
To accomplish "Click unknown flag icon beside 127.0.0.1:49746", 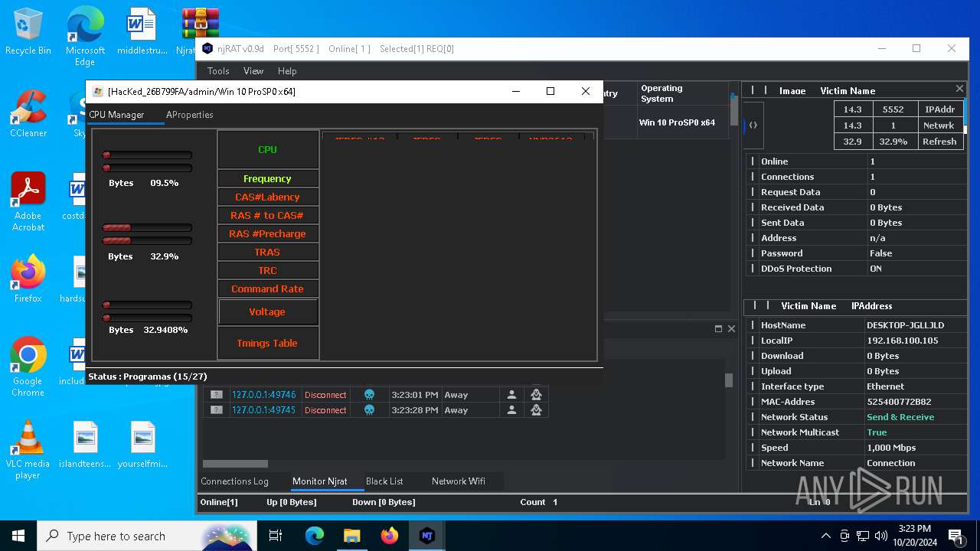I will click(x=217, y=395).
